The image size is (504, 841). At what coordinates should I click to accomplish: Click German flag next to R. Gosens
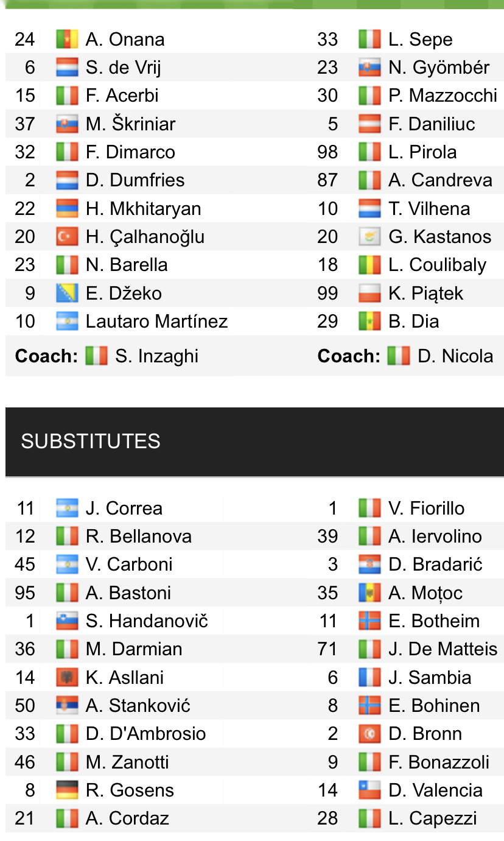(x=67, y=790)
